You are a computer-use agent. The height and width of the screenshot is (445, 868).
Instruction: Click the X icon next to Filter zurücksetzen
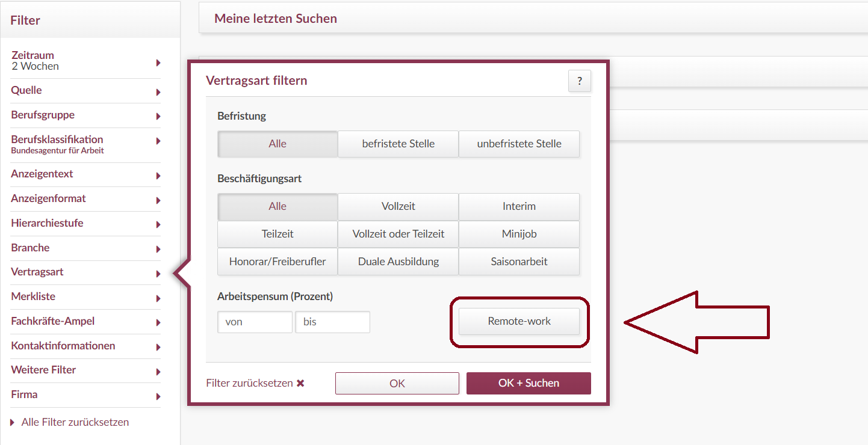(x=300, y=383)
